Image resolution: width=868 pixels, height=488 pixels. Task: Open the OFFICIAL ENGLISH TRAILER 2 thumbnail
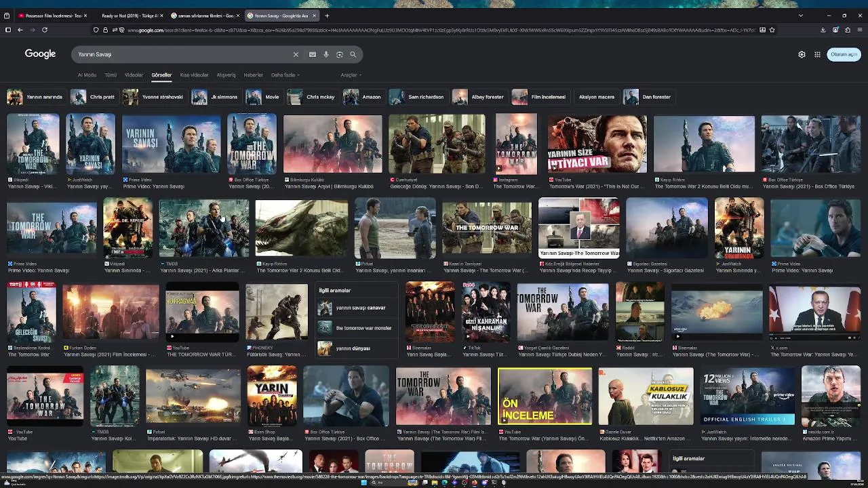click(x=747, y=396)
